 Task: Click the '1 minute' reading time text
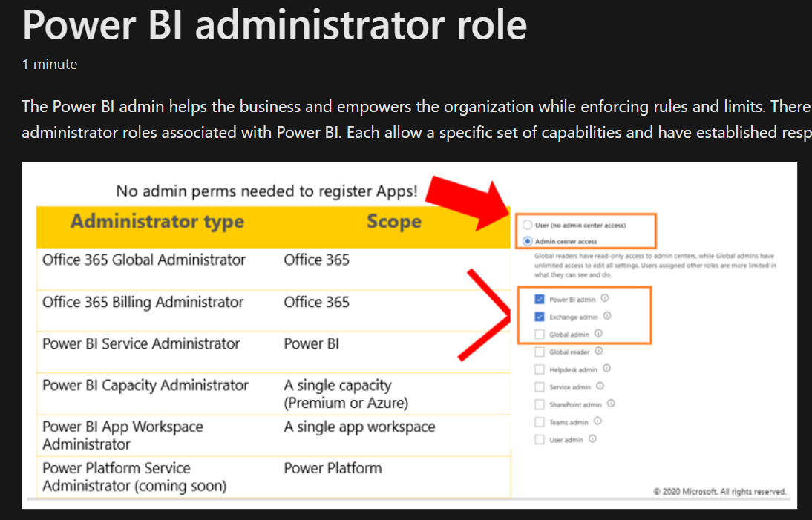click(50, 64)
